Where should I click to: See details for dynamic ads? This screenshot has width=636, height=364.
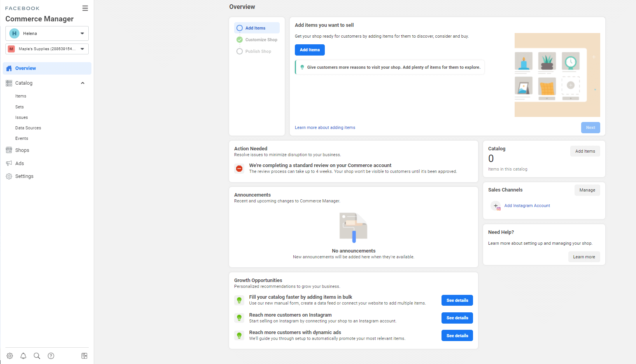(457, 336)
